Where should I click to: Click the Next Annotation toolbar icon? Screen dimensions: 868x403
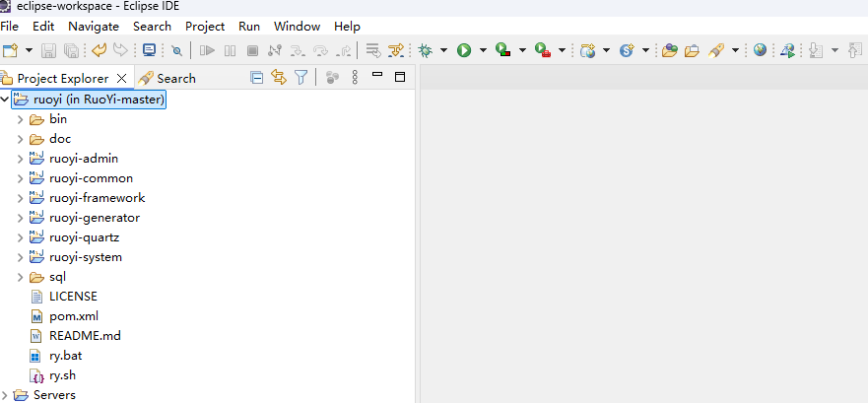(x=816, y=51)
